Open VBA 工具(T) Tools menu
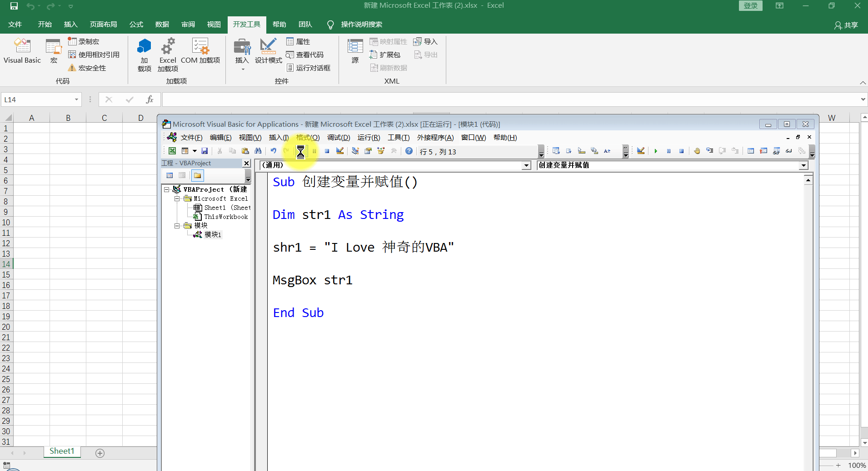Screen dimensions: 868x471 (x=399, y=138)
